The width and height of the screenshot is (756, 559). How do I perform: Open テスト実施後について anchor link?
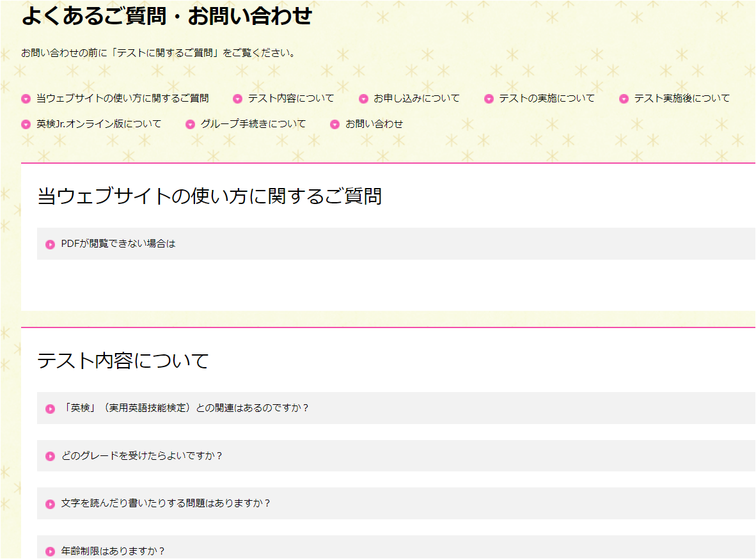pos(682,98)
